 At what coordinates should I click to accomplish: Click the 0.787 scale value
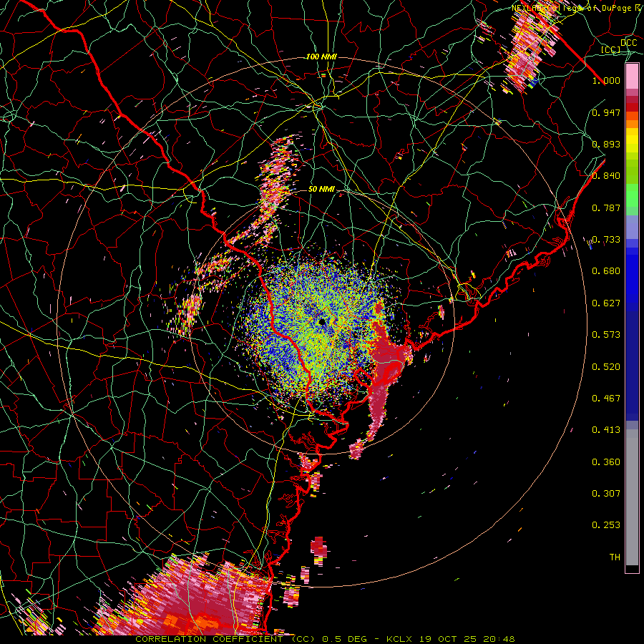[606, 208]
